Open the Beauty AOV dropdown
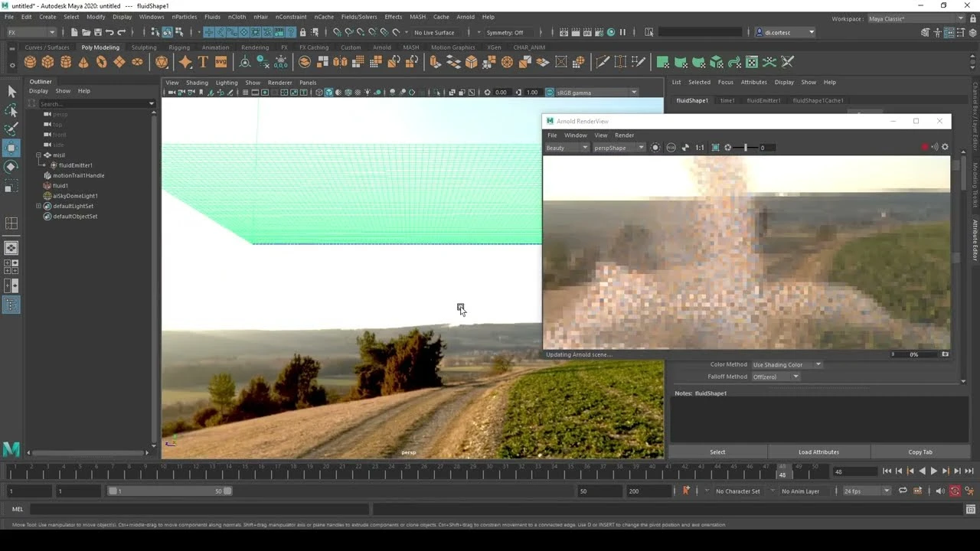 pyautogui.click(x=567, y=148)
